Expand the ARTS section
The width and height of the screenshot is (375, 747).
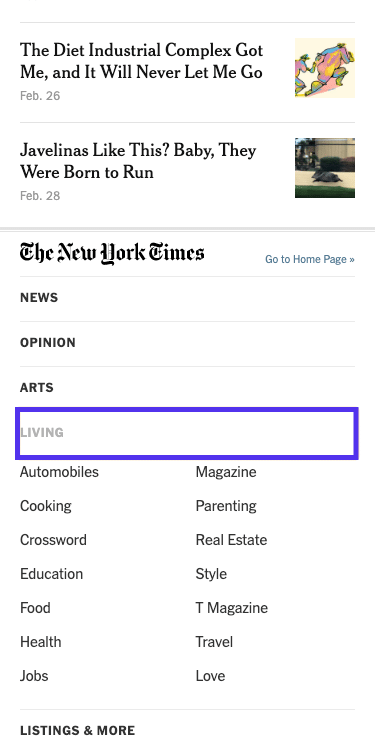point(187,387)
